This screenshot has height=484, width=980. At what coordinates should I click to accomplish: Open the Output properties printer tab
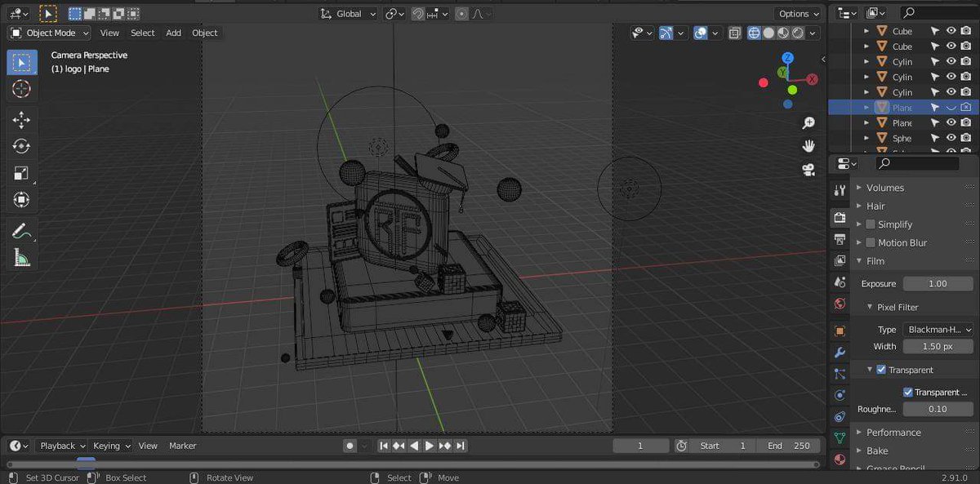coord(840,239)
